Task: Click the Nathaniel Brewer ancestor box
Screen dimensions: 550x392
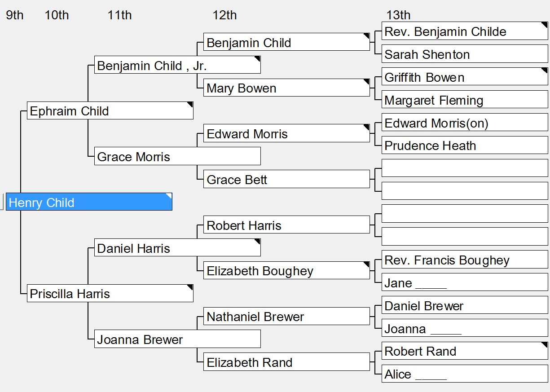Action: click(x=286, y=316)
